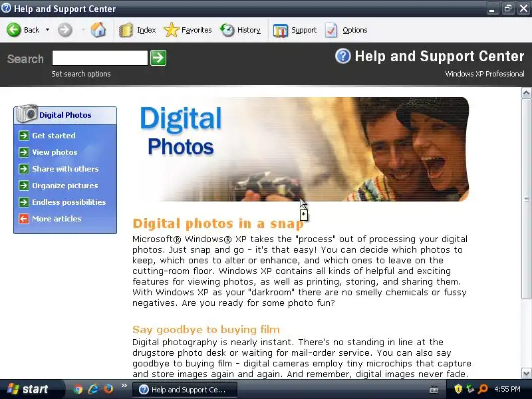
Task: Click the 4:55 PM system clock
Action: 507,389
